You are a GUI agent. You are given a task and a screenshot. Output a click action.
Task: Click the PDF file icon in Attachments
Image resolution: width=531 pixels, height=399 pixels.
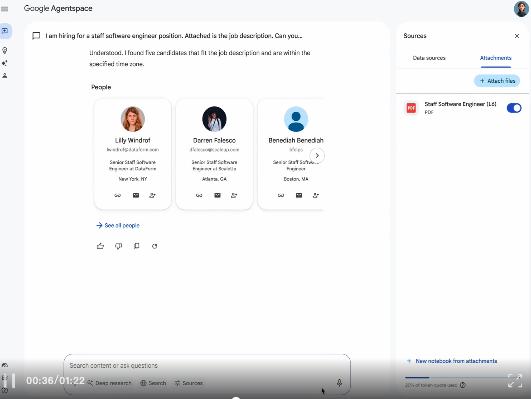411,108
